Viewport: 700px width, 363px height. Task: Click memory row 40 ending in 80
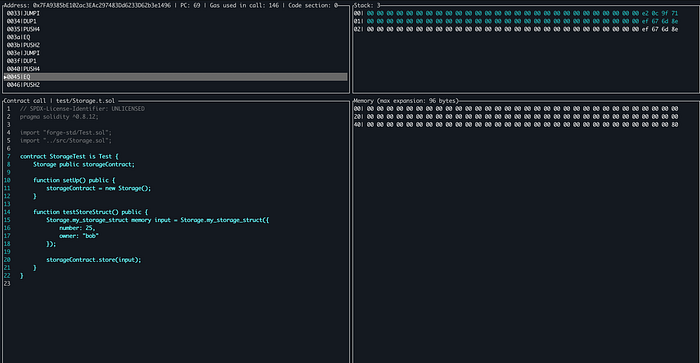[x=516, y=125]
